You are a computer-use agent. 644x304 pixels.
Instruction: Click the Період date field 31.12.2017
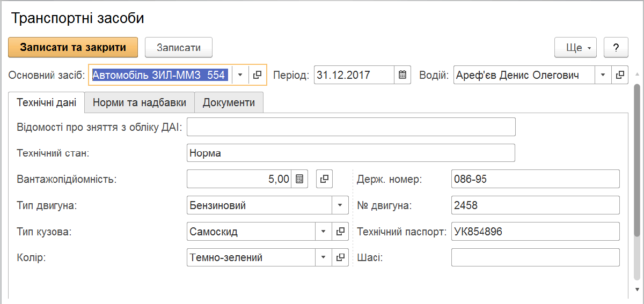tap(354, 75)
